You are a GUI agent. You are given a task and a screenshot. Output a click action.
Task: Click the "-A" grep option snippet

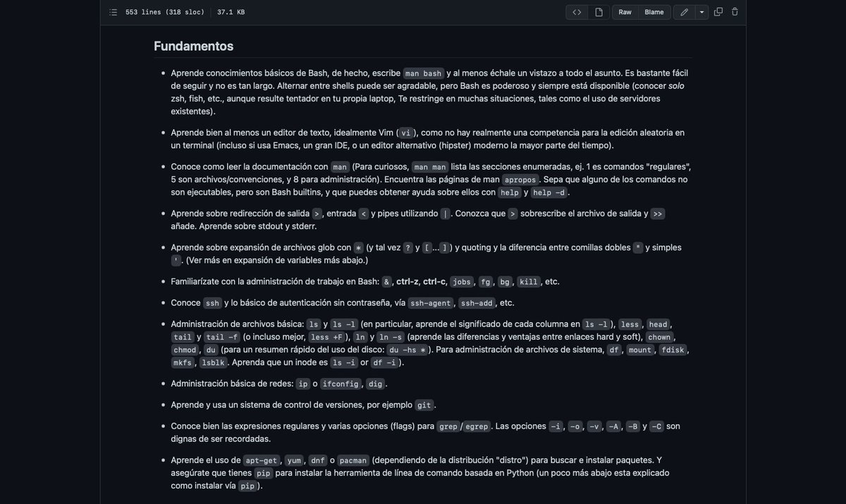tap(613, 426)
